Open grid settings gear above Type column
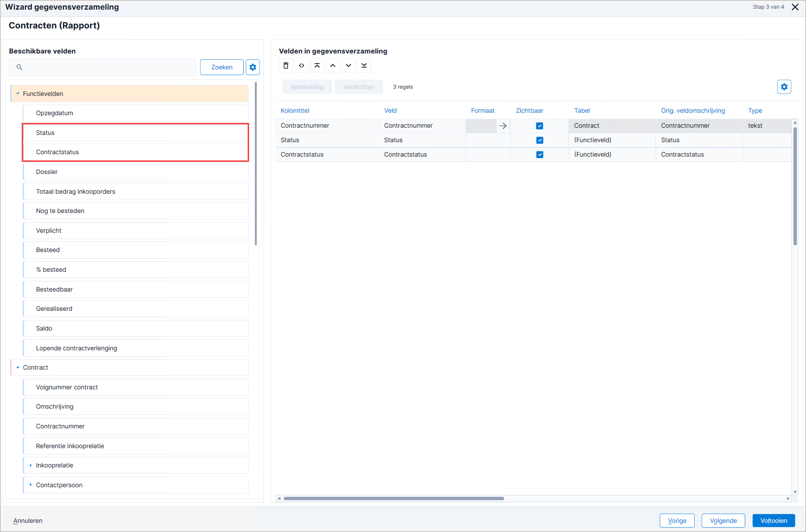This screenshot has width=806, height=532. tap(784, 87)
